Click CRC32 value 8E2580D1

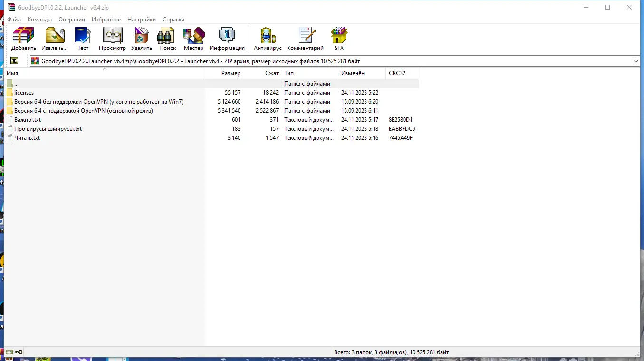point(401,120)
